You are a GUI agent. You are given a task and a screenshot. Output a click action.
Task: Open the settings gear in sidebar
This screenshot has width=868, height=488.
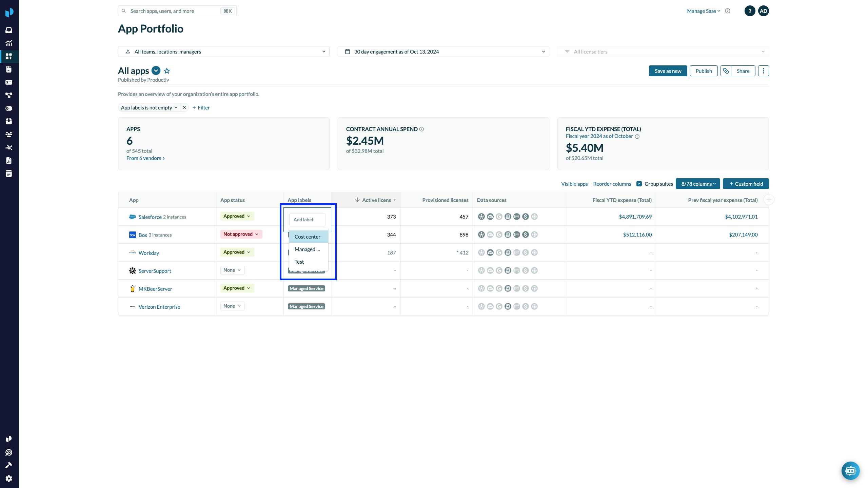[x=9, y=478]
